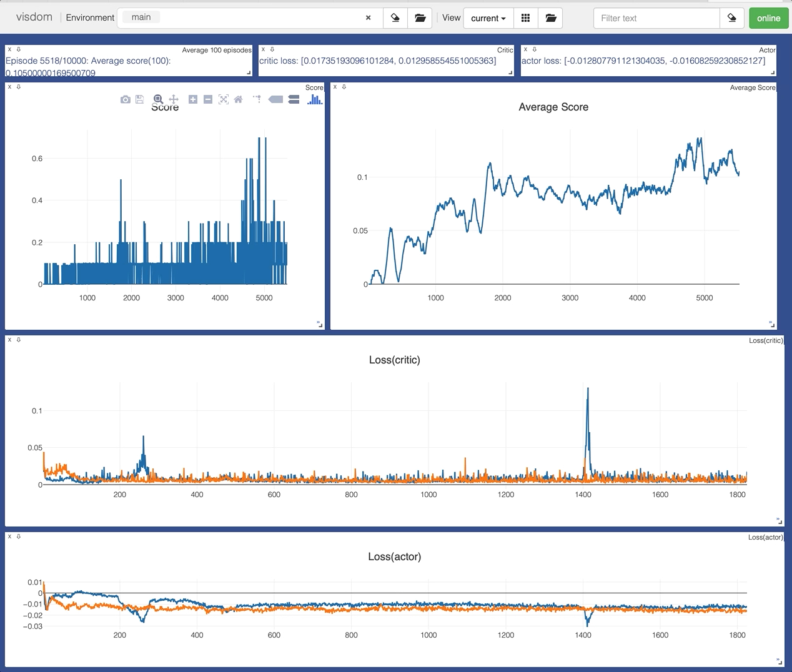The height and width of the screenshot is (672, 792).
Task: Click the actor loss values text
Action: click(643, 61)
